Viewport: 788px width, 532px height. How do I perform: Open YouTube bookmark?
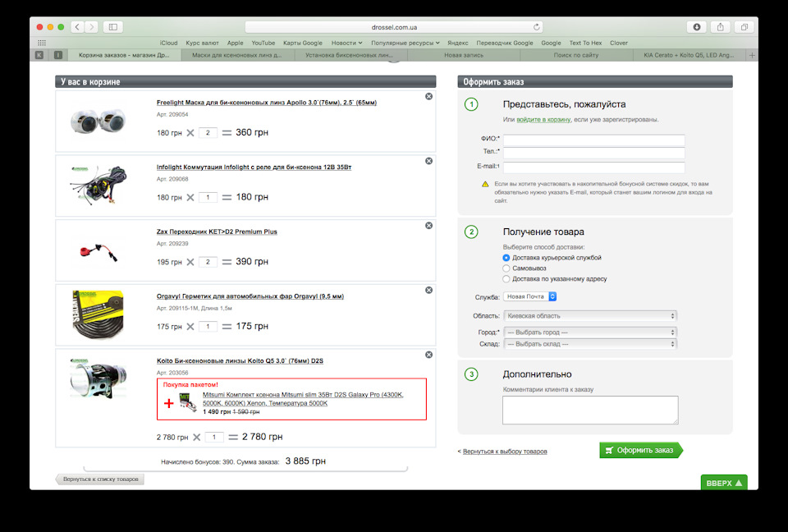point(263,43)
